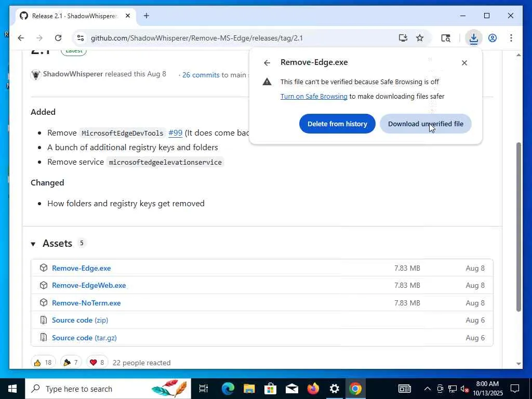Open ShadowWhisperer author profile link
The height and width of the screenshot is (399, 532).
73,74
